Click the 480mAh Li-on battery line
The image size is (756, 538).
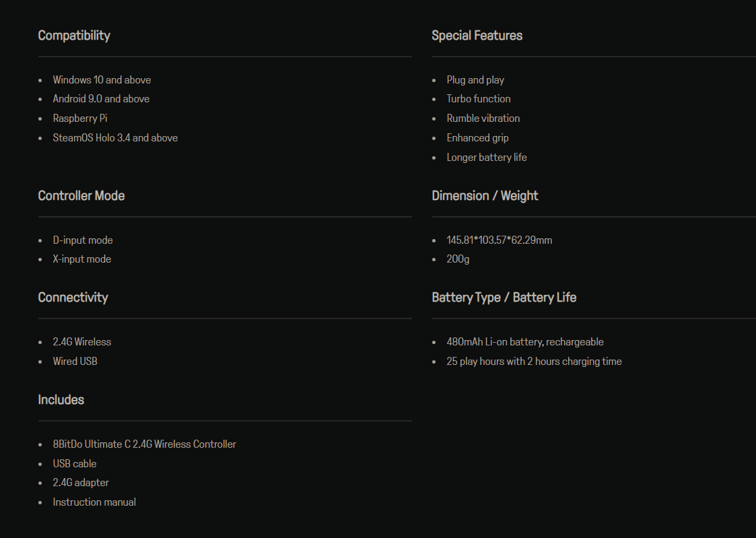(x=525, y=342)
